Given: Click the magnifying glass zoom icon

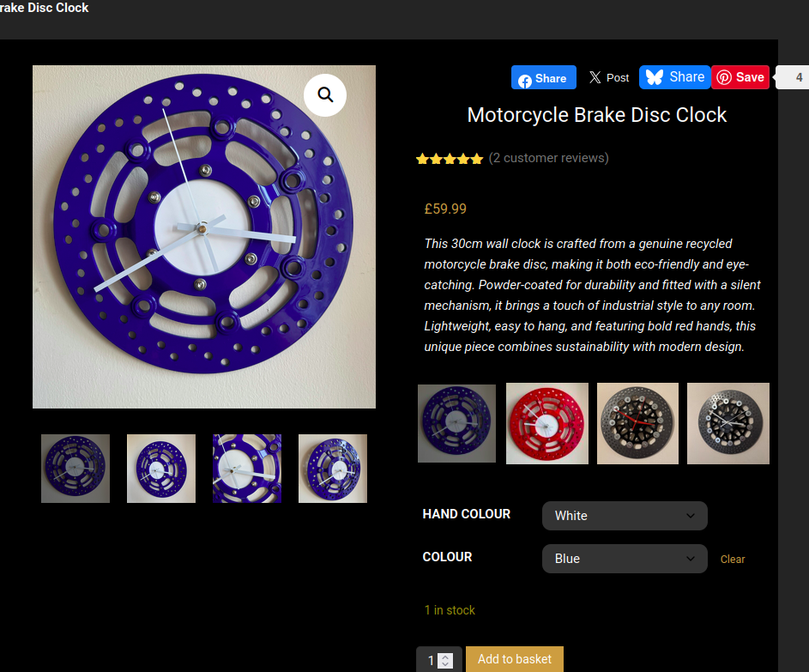Looking at the screenshot, I should 325,95.
